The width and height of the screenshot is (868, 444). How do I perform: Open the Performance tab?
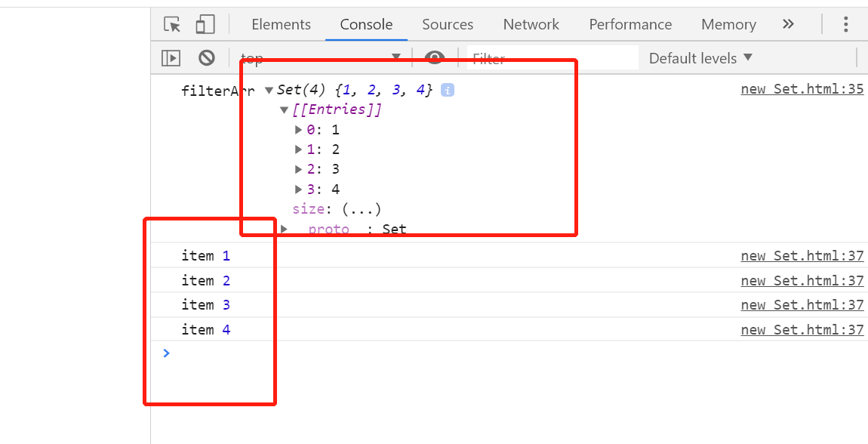[x=630, y=24]
